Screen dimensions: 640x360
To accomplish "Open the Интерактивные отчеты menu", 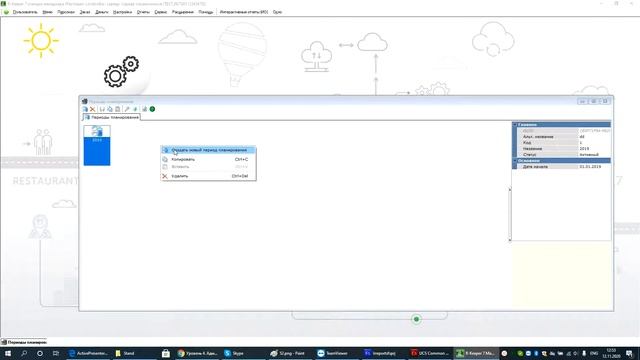I will pos(244,12).
